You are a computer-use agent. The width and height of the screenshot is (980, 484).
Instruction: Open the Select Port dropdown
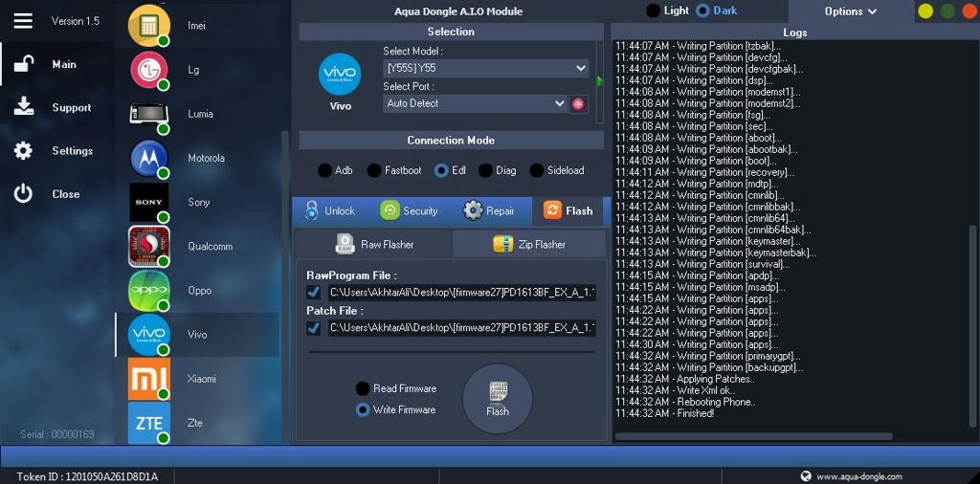coord(475,103)
